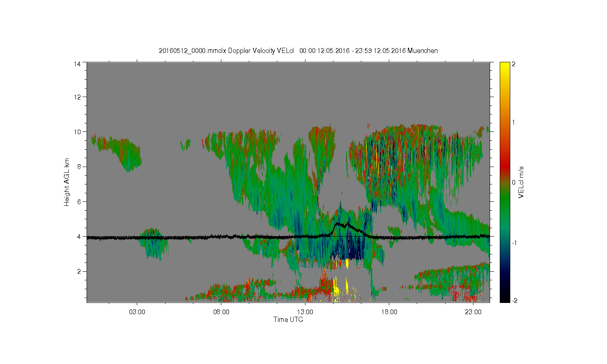Image resolution: width=607 pixels, height=364 pixels.
Task: Click the peak of the black line near 15:00
Action: pos(338,223)
